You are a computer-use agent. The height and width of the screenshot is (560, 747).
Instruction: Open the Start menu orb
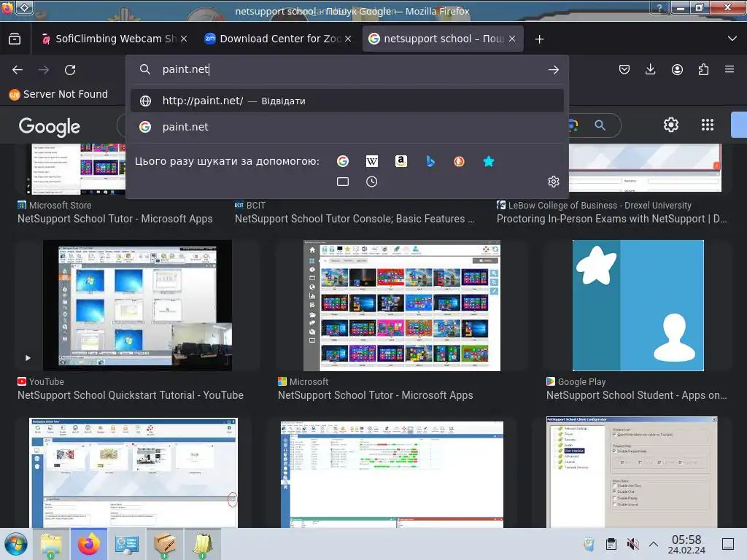[16, 544]
